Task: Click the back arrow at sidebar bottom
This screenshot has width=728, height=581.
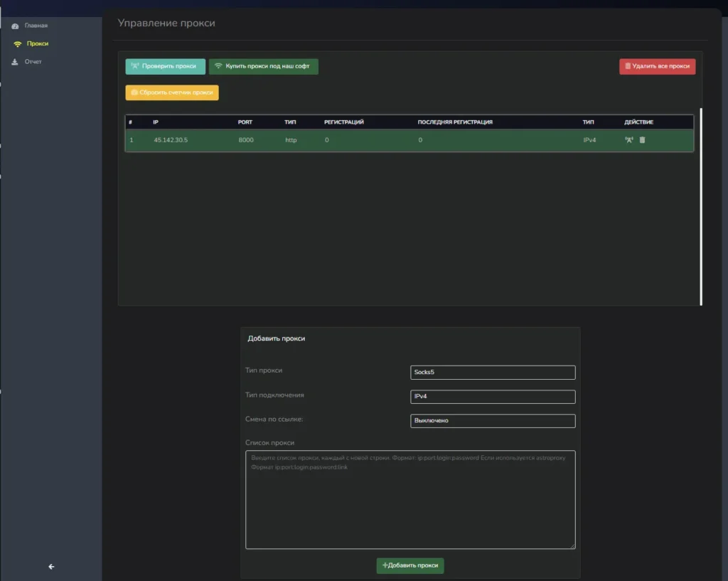Action: [50, 567]
